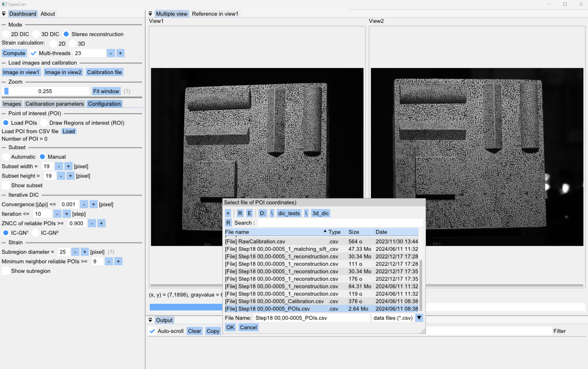The width and height of the screenshot is (588, 369).
Task: Click the + icon to bookmark current folder
Action: tap(228, 213)
